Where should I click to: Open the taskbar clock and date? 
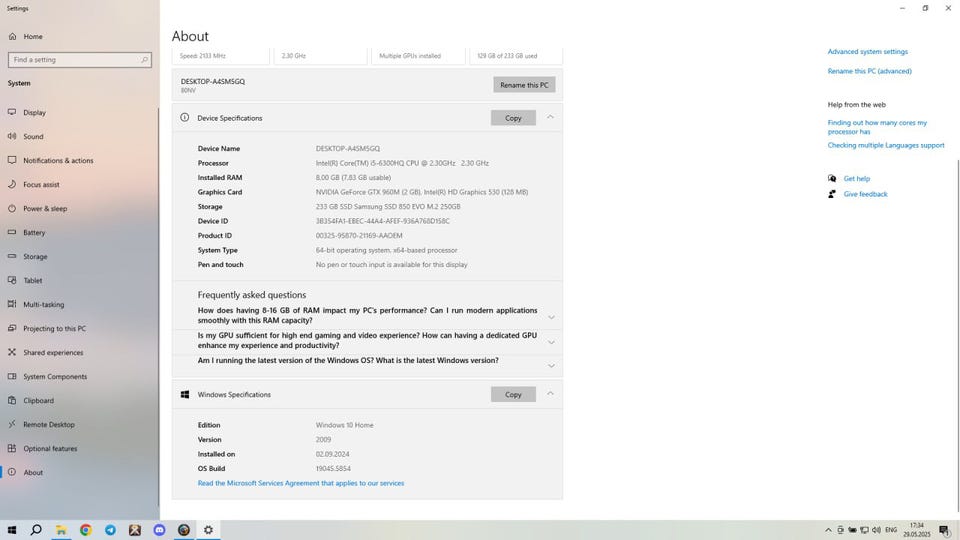click(917, 530)
